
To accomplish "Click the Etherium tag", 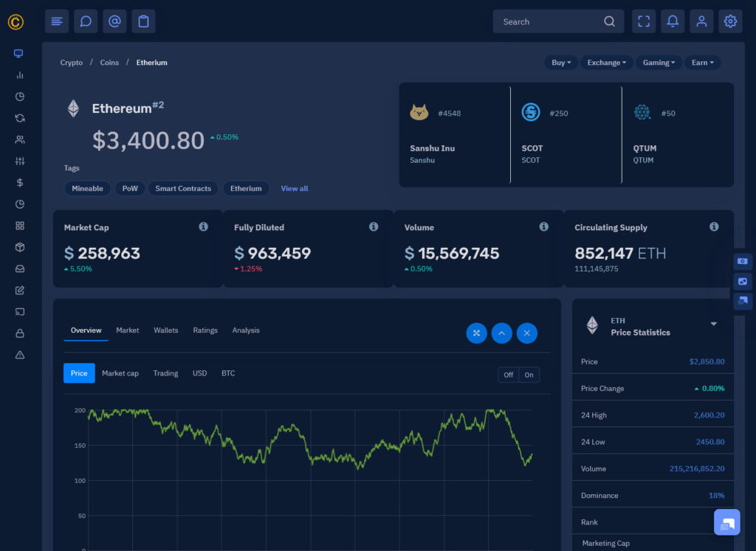I will coord(246,188).
